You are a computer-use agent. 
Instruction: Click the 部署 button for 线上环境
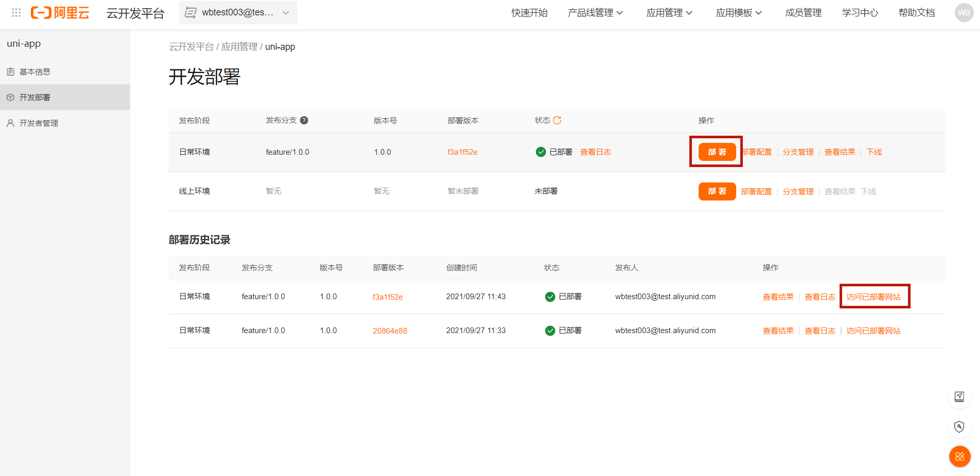(x=717, y=191)
